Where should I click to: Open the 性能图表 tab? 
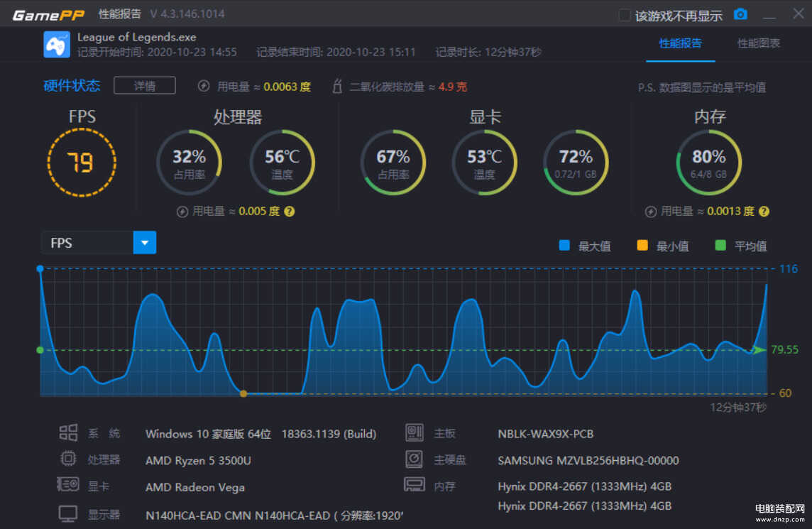[758, 43]
